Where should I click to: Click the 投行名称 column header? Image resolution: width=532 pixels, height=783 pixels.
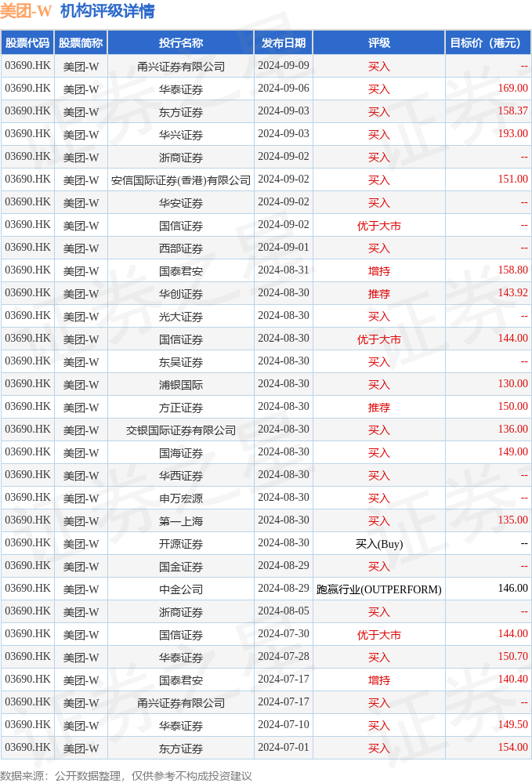pyautogui.click(x=181, y=43)
